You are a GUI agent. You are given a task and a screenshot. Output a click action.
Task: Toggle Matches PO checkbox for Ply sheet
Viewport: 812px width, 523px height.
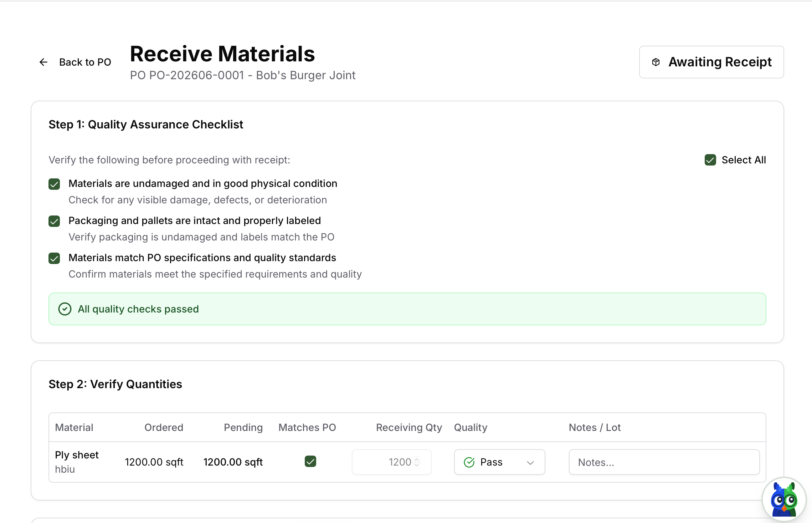[310, 461]
